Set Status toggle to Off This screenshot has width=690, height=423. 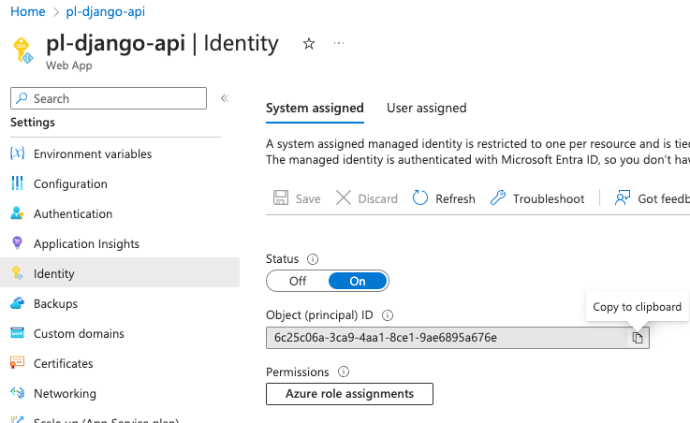pyautogui.click(x=298, y=281)
